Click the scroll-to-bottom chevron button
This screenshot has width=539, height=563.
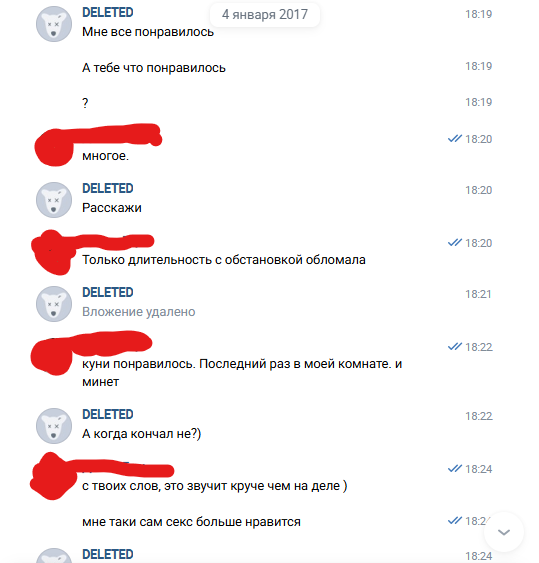[504, 532]
